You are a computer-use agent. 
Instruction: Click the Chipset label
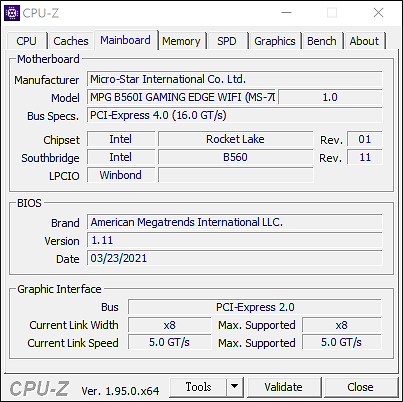coord(61,140)
